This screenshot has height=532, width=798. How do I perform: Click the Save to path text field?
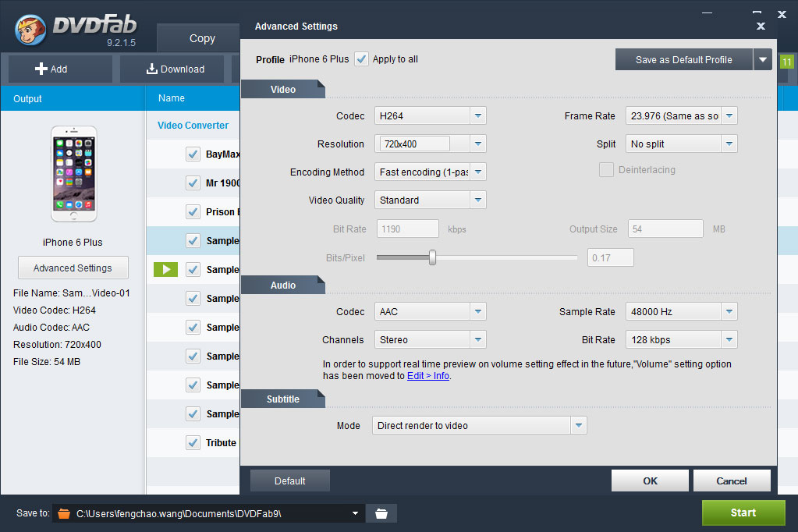click(x=208, y=514)
